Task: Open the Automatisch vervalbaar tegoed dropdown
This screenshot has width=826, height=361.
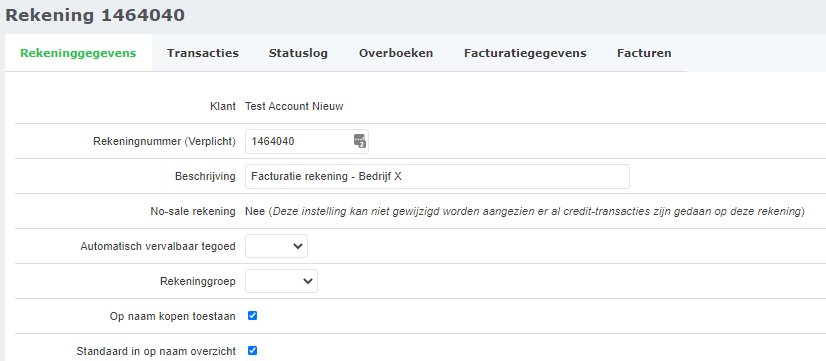Action: click(277, 246)
